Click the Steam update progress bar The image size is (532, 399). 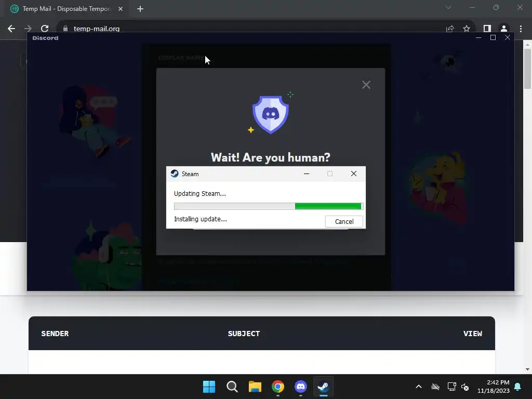pyautogui.click(x=269, y=206)
